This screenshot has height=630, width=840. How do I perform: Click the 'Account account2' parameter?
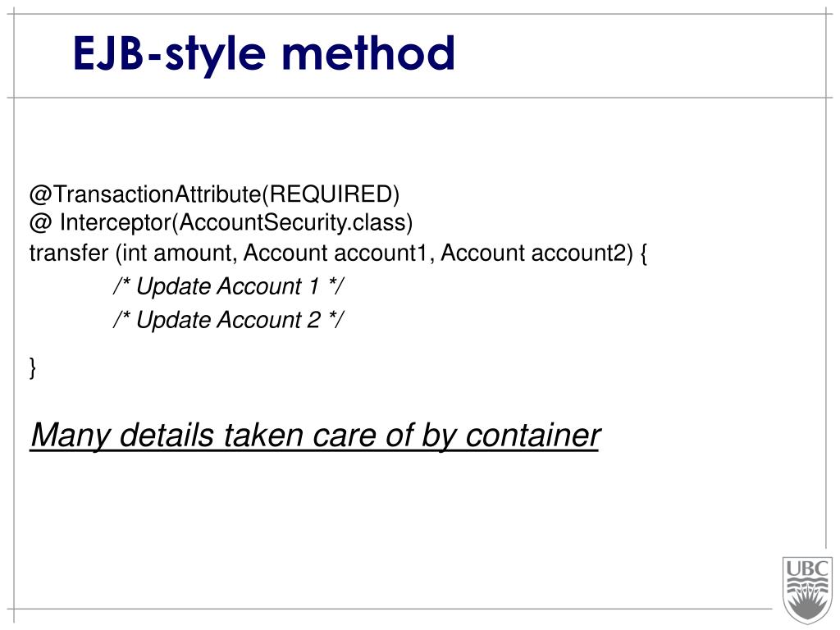pos(533,253)
